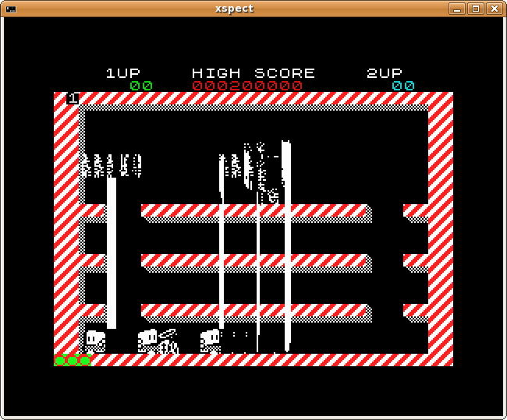Minimize the xspect window
Screen dimensions: 507x420
[457, 9]
